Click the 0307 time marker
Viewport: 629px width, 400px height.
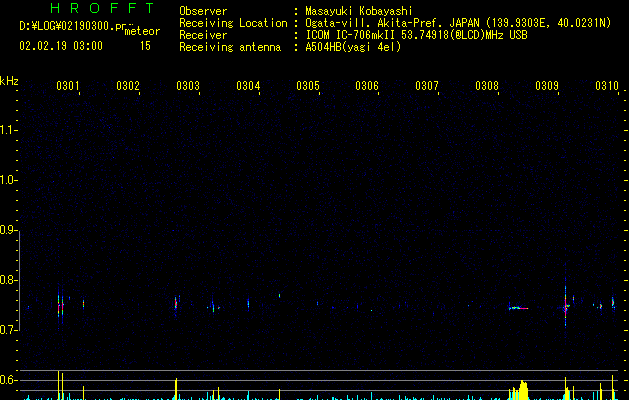coord(427,86)
